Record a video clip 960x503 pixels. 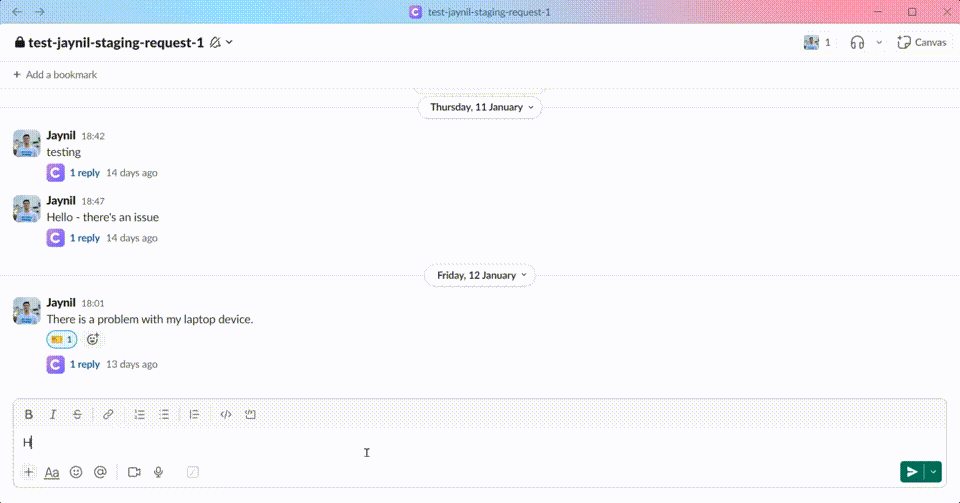(134, 472)
